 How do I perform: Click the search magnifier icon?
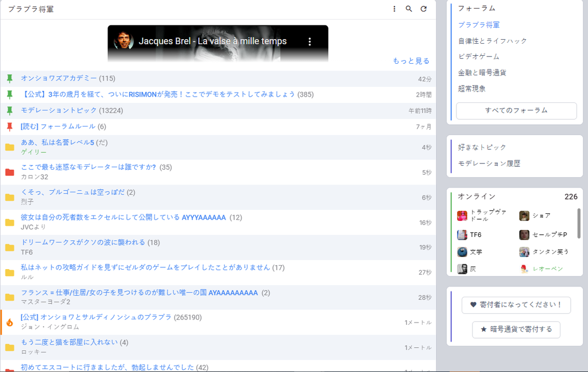pos(409,9)
